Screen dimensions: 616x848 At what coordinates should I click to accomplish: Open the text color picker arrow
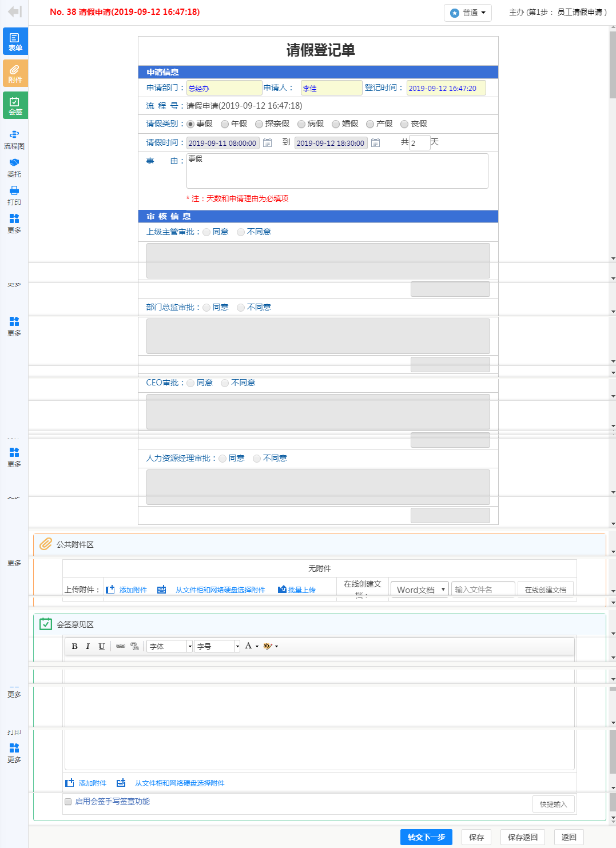257,646
